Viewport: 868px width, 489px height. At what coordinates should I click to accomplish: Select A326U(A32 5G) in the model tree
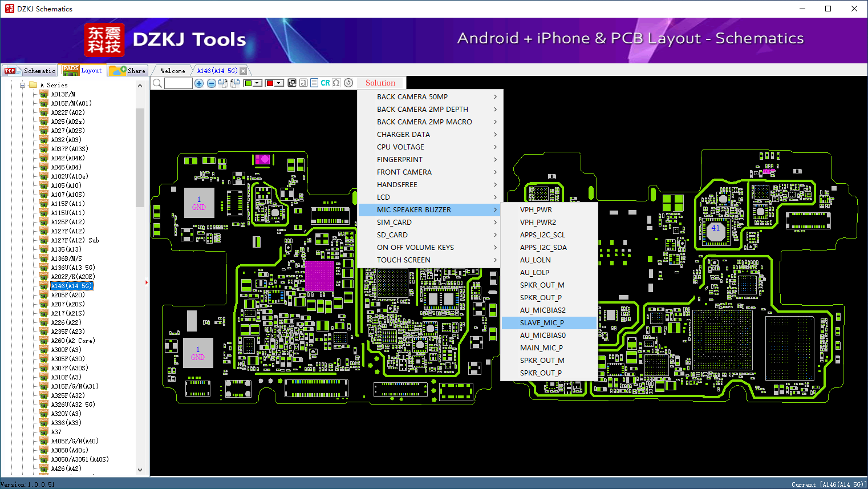click(x=73, y=405)
